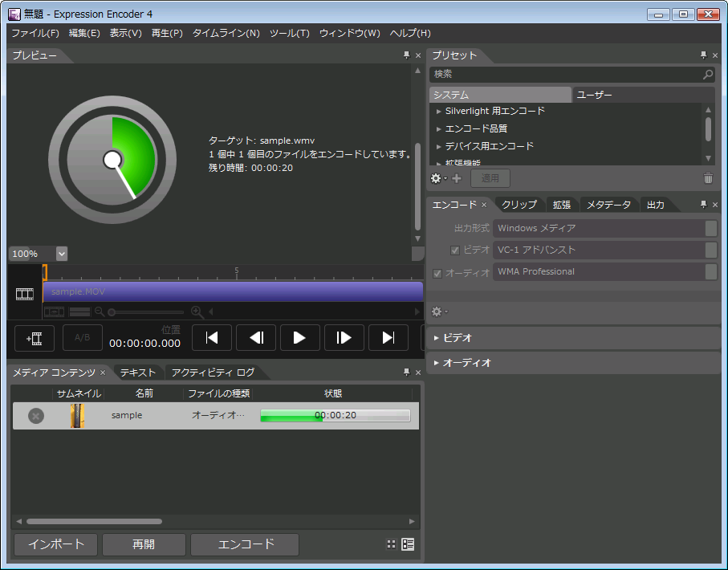Open the タイムライン(N) menu
728x570 pixels.
(226, 33)
